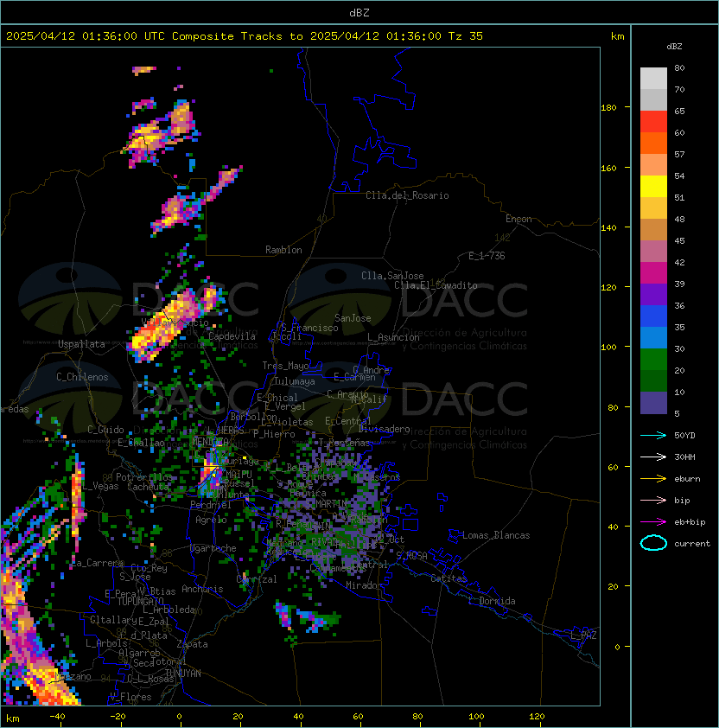This screenshot has height=728, width=719.
Task: Click the magenta eb+bip arrow in legend
Action: (653, 522)
